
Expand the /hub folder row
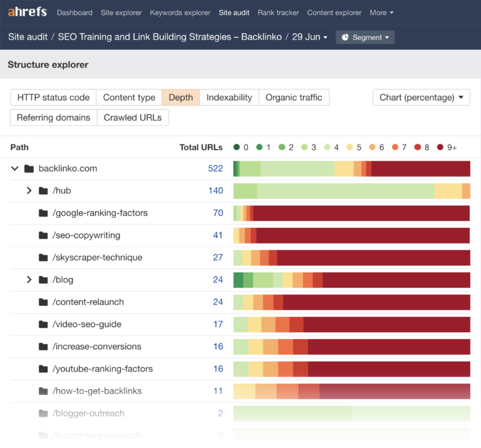29,191
